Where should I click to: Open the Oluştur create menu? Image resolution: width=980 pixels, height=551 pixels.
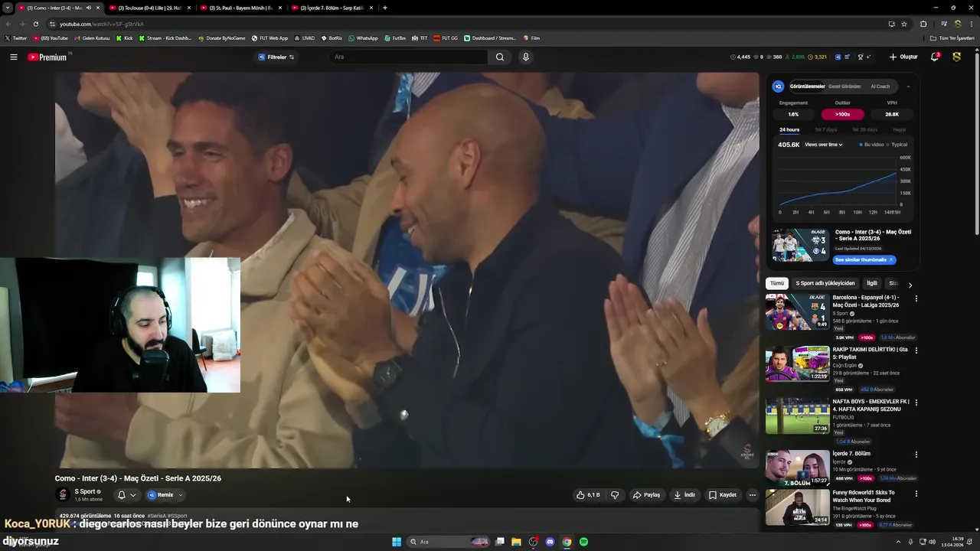[903, 57]
